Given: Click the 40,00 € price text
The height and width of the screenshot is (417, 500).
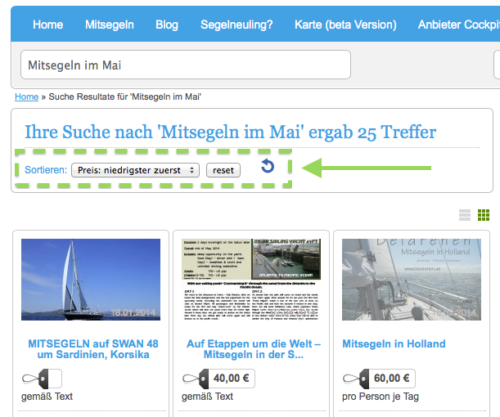Looking at the screenshot, I should pos(231,378).
